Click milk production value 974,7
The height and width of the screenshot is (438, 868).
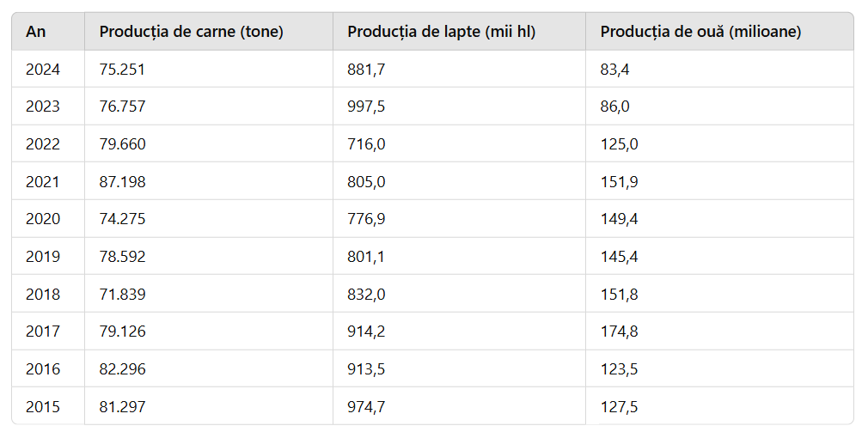tap(366, 407)
